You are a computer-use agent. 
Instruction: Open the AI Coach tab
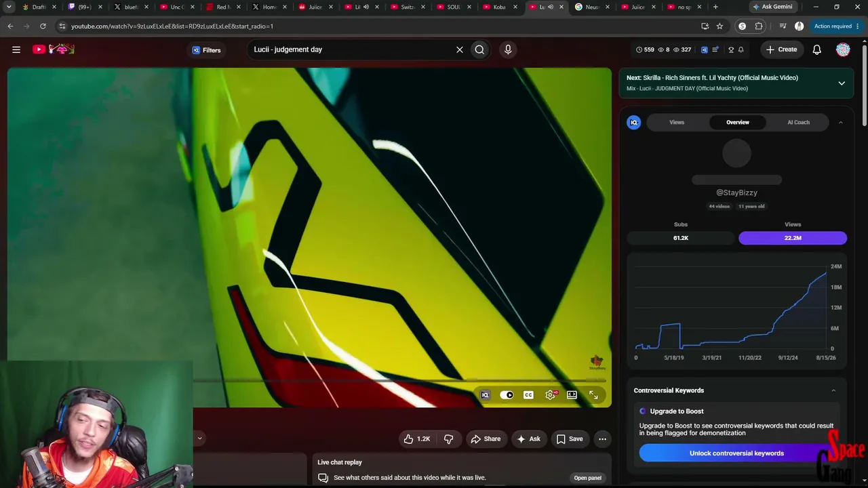click(798, 122)
